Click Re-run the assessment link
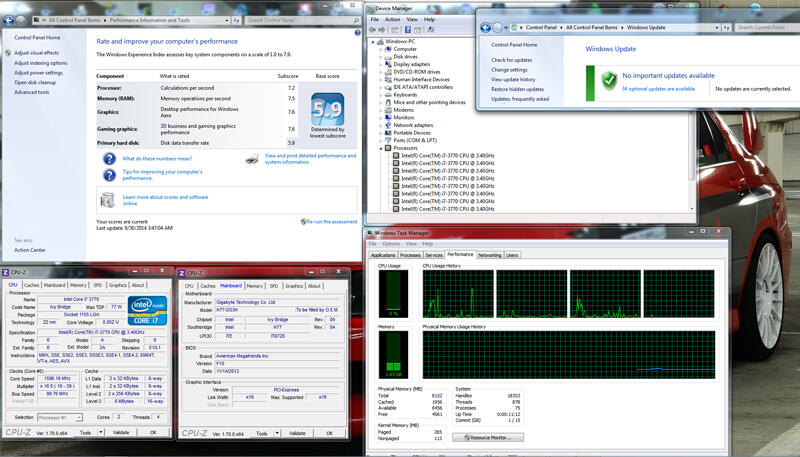 coord(332,222)
